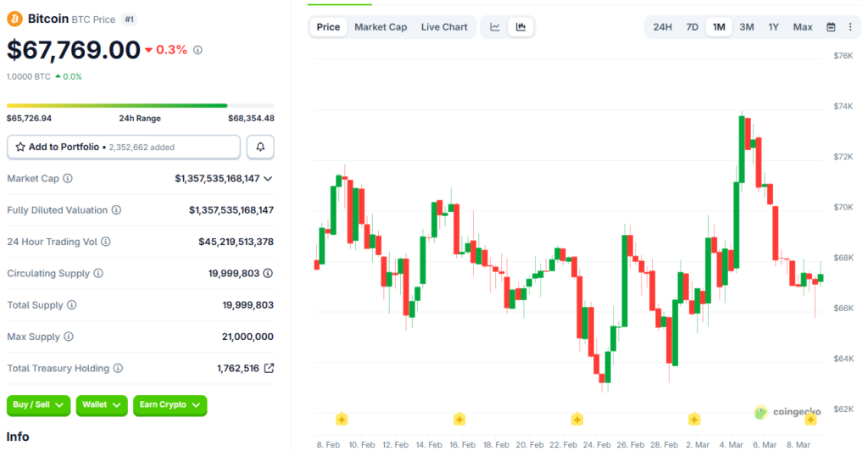Click the info icon beside Max Supply
The width and height of the screenshot is (868, 451).
[69, 337]
